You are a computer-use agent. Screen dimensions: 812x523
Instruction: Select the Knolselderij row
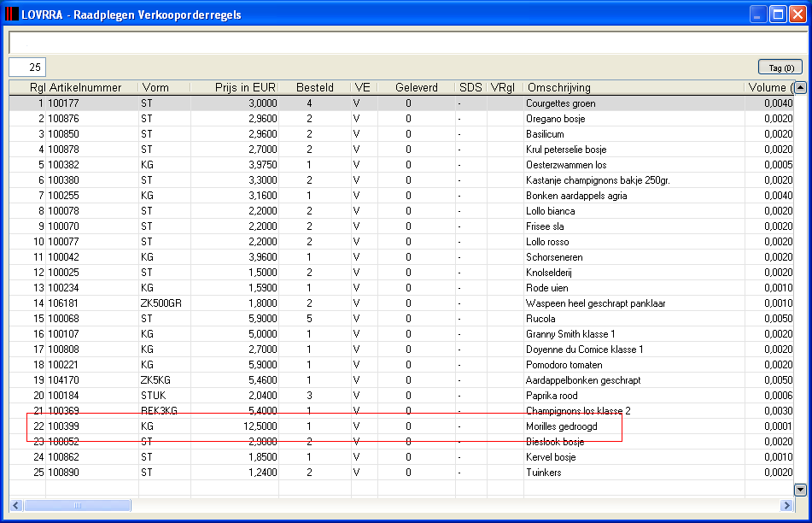tap(401, 272)
